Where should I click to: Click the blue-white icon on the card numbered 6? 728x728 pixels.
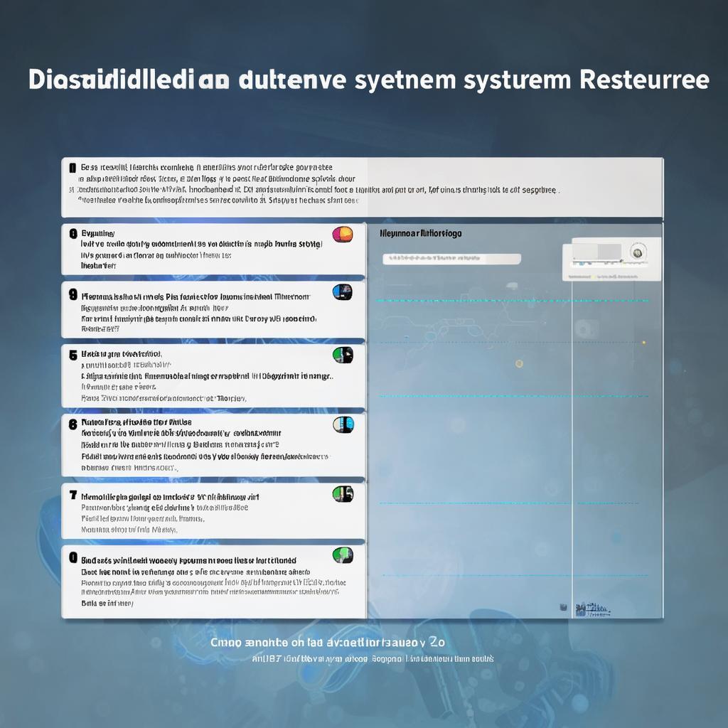[343, 424]
